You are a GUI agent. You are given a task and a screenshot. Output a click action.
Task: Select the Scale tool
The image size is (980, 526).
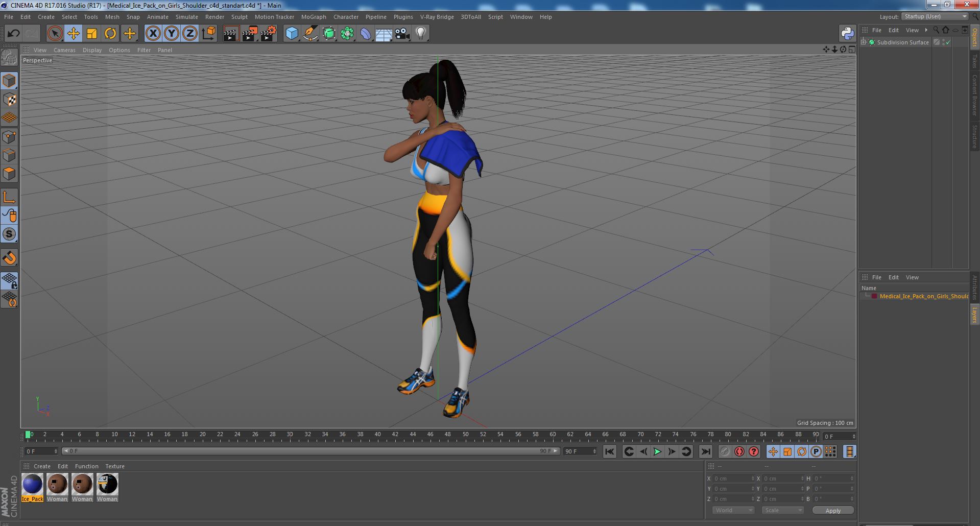pyautogui.click(x=91, y=34)
